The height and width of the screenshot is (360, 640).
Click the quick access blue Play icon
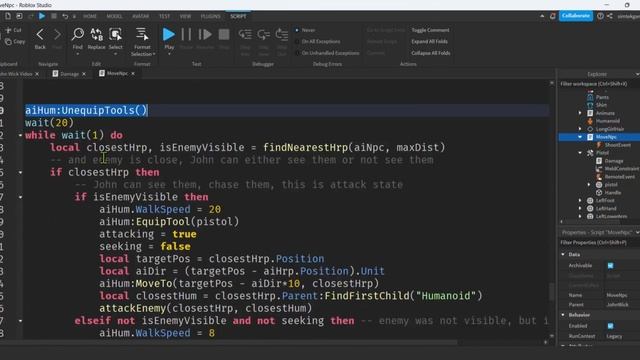(42, 16)
